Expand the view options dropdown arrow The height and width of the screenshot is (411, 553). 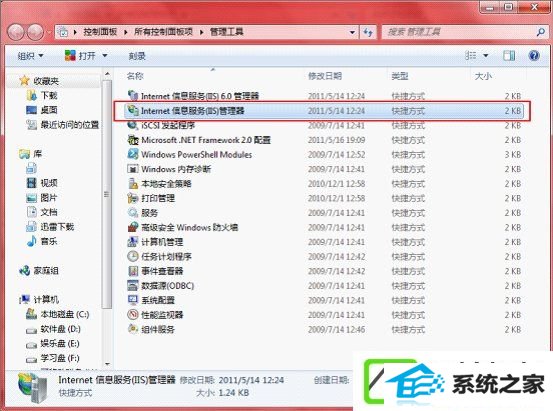tap(486, 55)
